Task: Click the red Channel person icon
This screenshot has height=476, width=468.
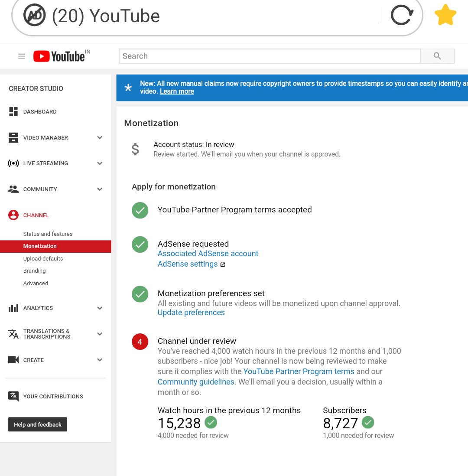Action: pos(13,215)
